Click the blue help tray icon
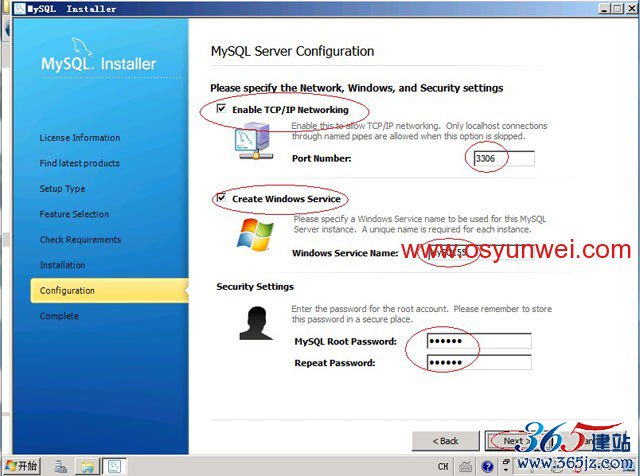The height and width of the screenshot is (476, 640). (488, 466)
